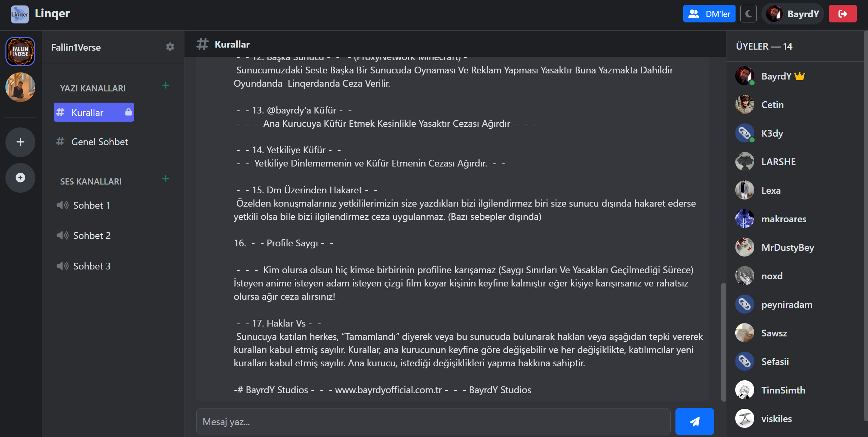Viewport: 868px width, 437px height.
Task: Add a new voice channel plus icon
Action: 166,178
